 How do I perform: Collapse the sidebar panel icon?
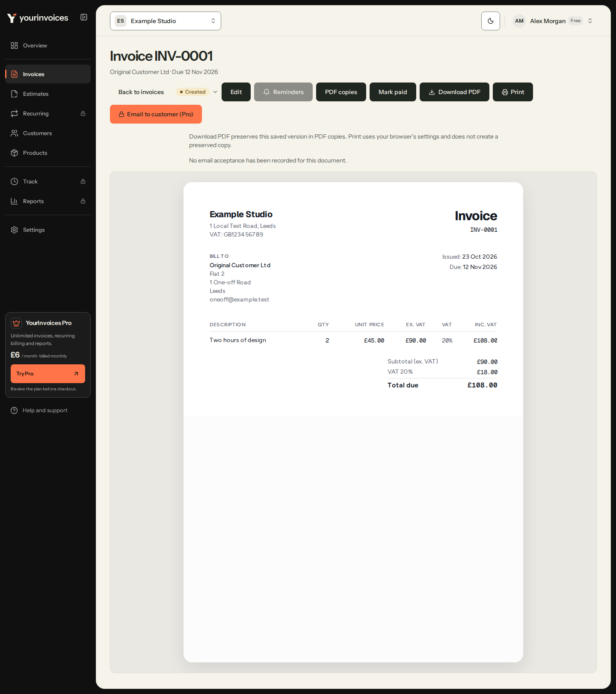point(84,17)
